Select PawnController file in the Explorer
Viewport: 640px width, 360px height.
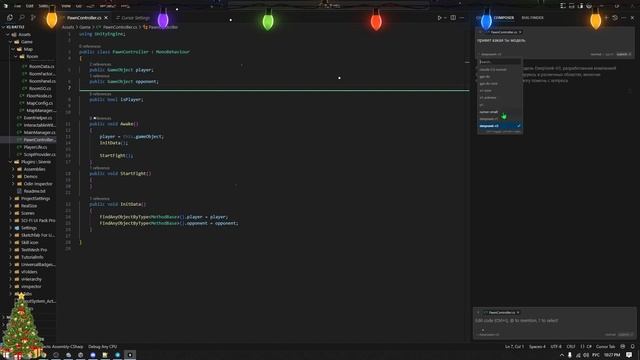[39, 140]
